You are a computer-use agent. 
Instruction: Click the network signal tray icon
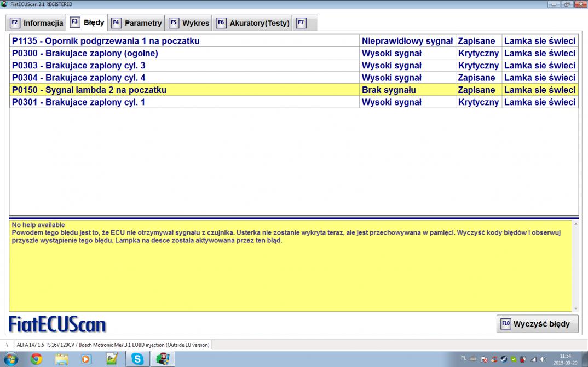pyautogui.click(x=533, y=359)
